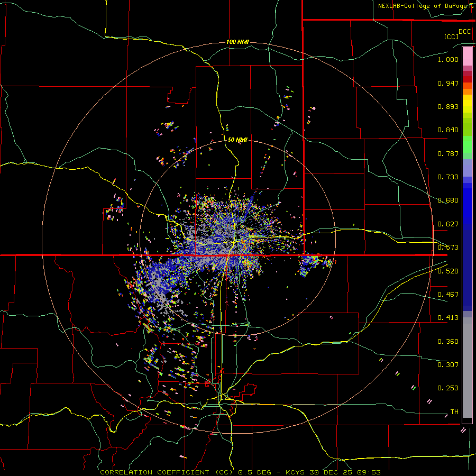Select the 0.627 color scale value

pyautogui.click(x=448, y=224)
